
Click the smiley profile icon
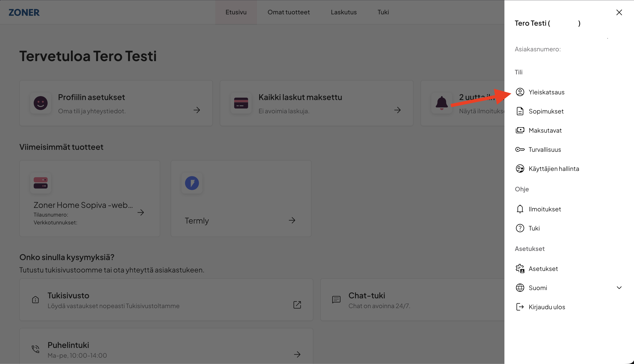(x=41, y=103)
